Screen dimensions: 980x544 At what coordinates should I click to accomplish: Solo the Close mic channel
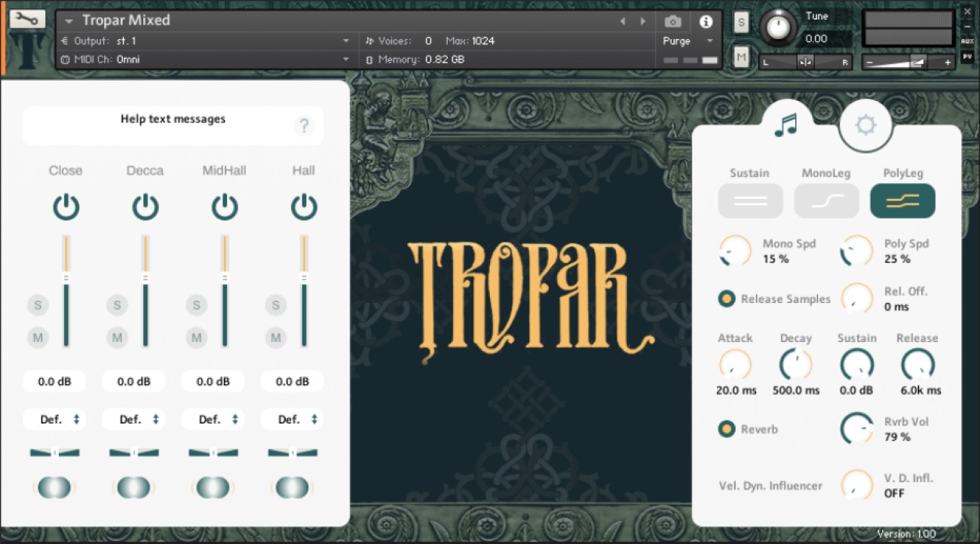[x=38, y=305]
